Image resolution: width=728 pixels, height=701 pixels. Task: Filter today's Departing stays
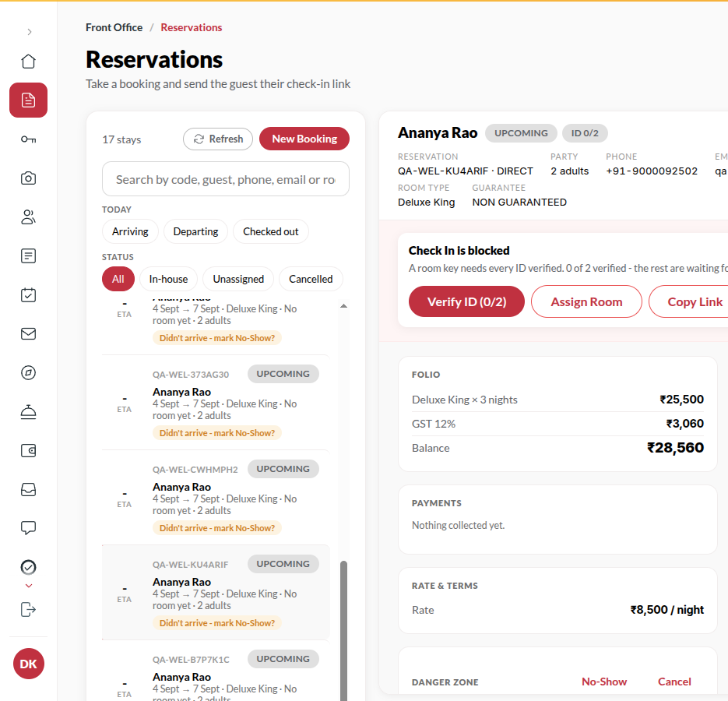(195, 231)
